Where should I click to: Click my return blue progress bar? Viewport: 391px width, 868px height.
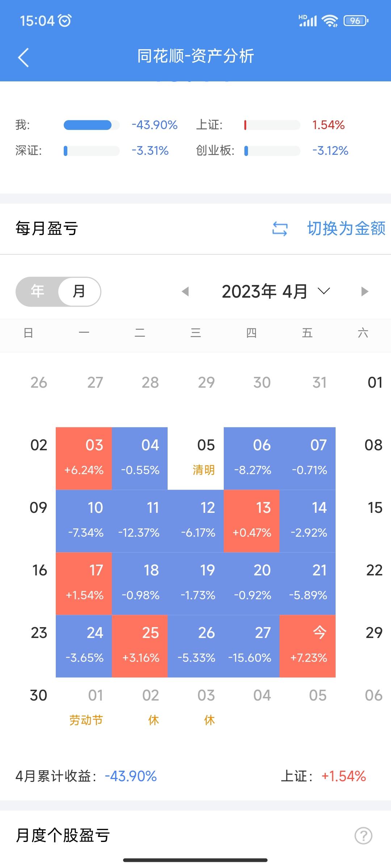(x=88, y=125)
